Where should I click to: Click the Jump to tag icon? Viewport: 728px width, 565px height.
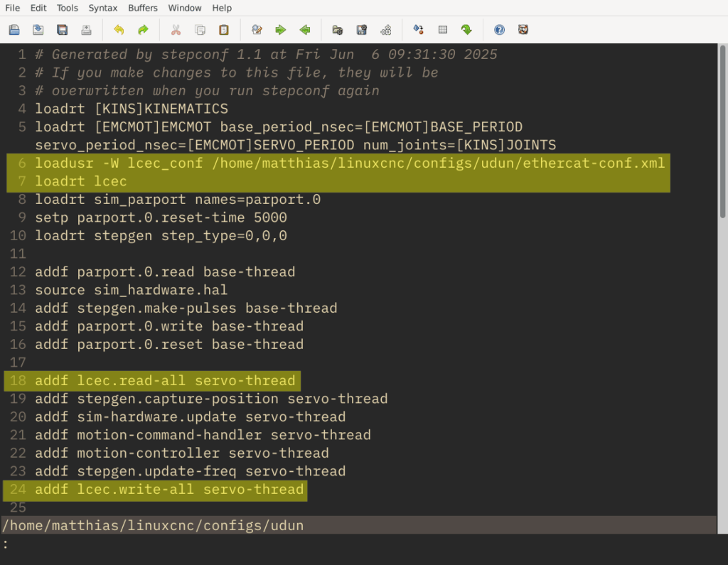click(466, 30)
